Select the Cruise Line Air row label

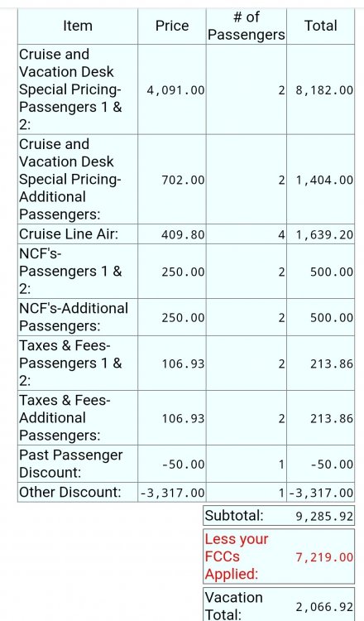click(x=69, y=234)
